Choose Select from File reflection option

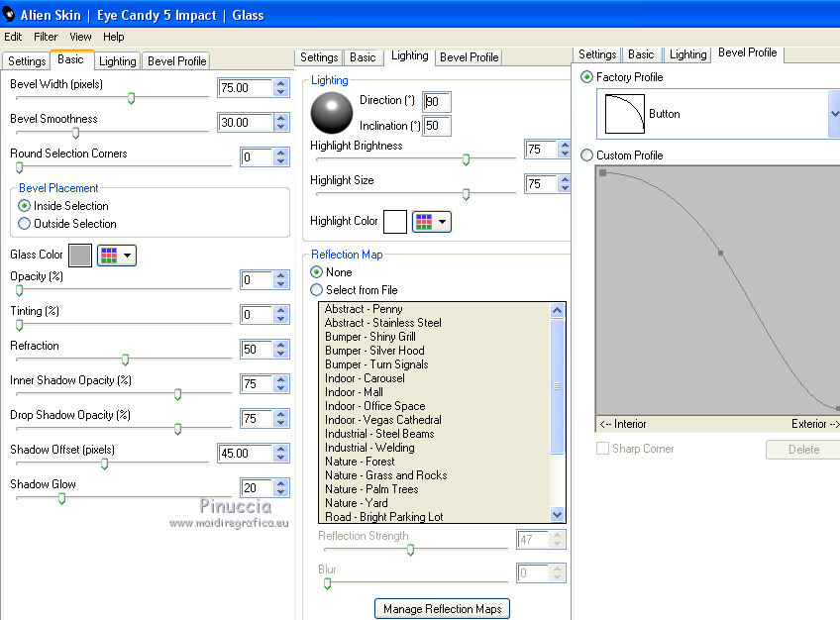(317, 290)
